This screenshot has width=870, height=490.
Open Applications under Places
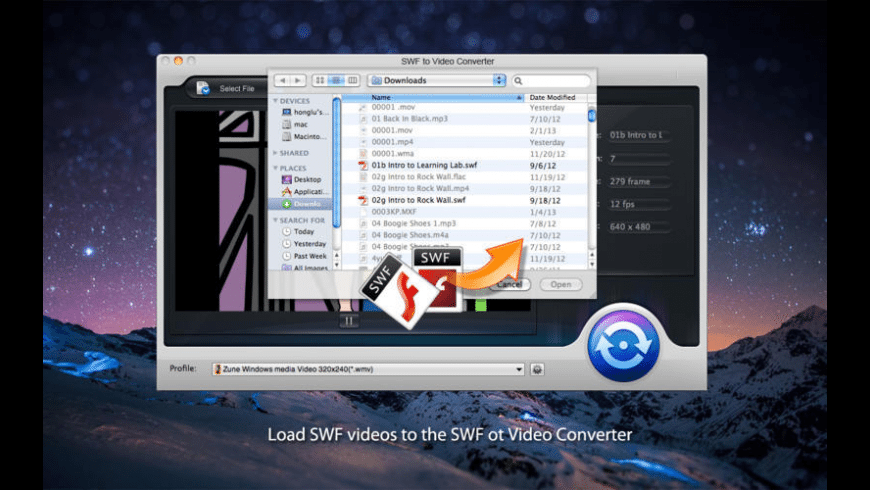[x=304, y=191]
